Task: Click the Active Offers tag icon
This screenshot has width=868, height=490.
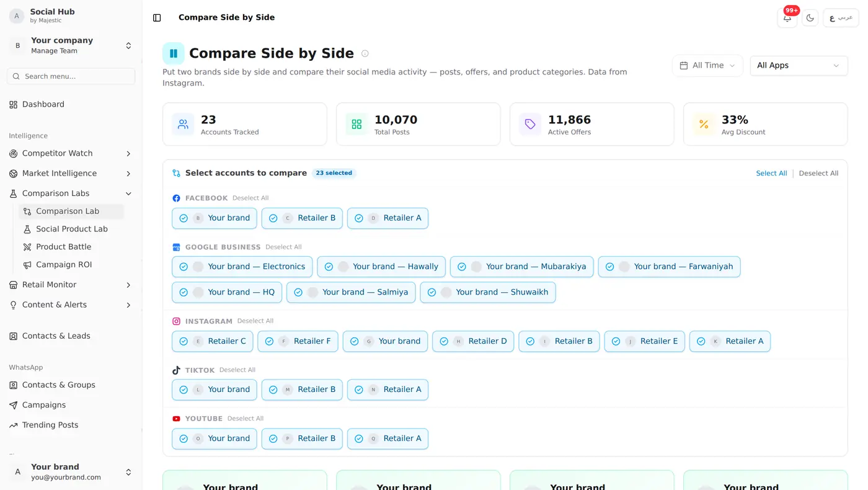Action: [x=530, y=124]
